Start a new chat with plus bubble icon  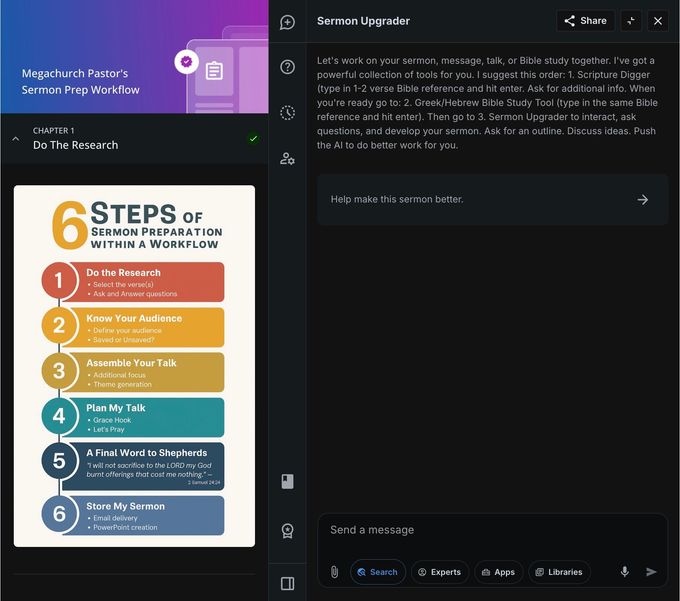click(287, 22)
